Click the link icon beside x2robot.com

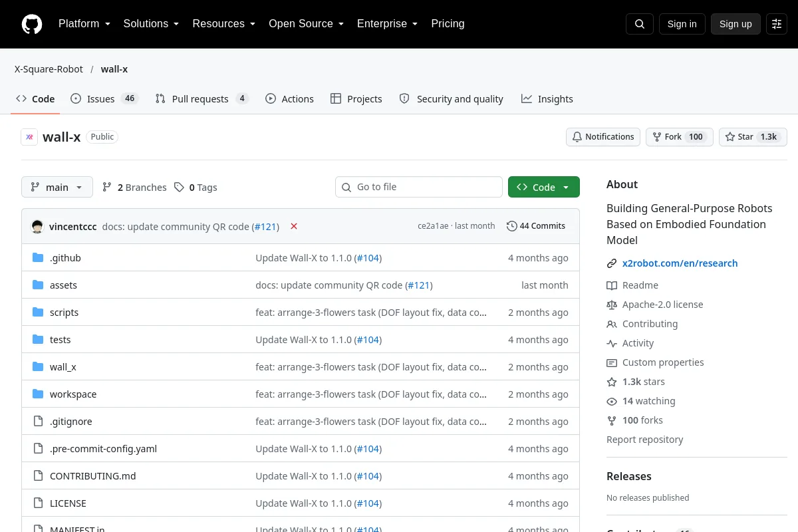(x=612, y=263)
